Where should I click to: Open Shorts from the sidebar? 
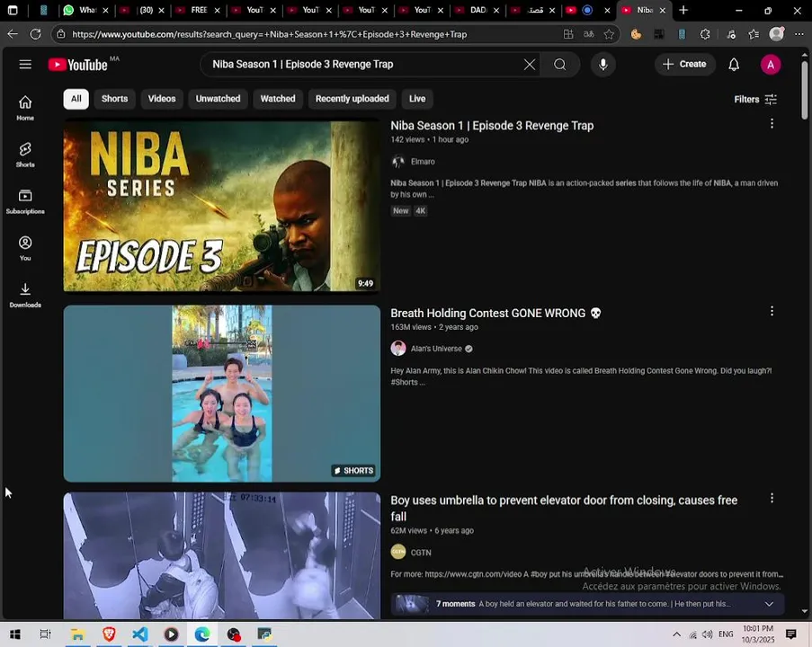point(25,155)
